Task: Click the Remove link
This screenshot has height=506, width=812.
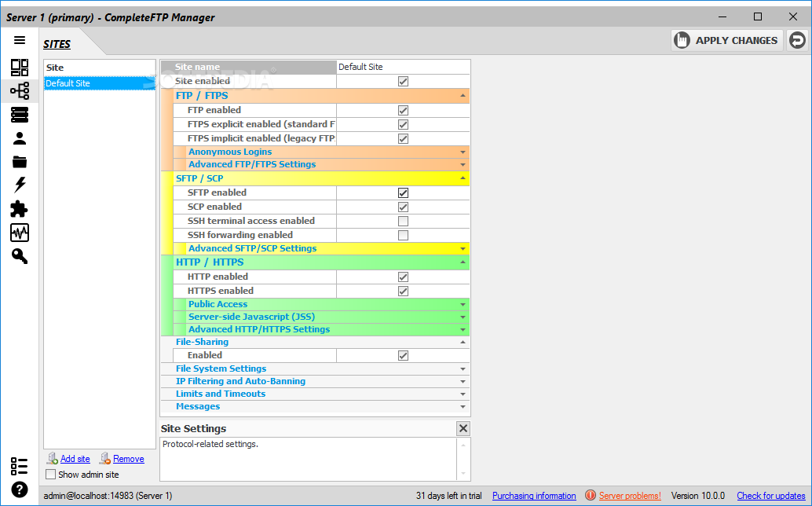Action: coord(129,458)
